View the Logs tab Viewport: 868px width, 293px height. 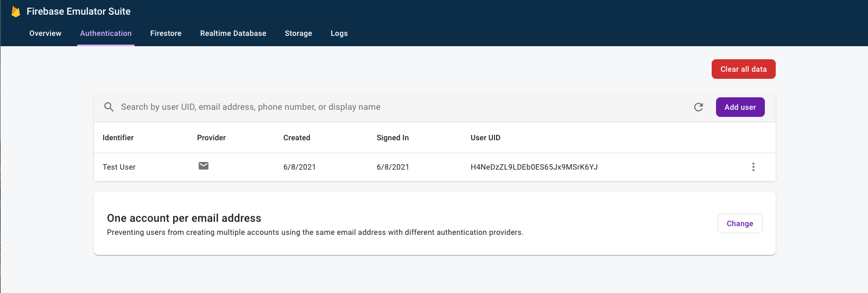pyautogui.click(x=339, y=33)
